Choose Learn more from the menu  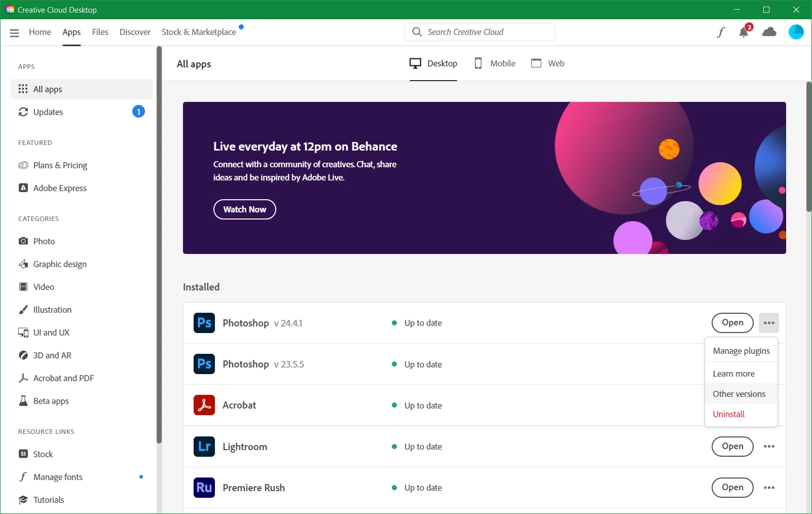741,374
